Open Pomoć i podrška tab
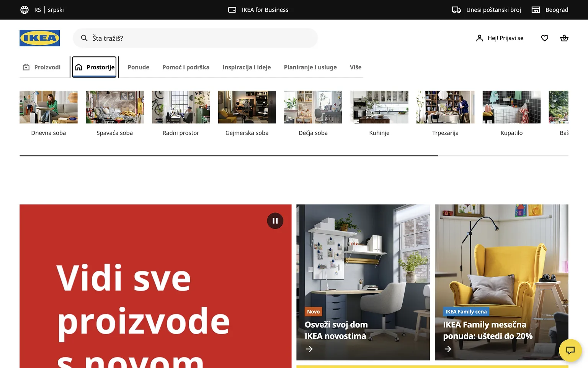The height and width of the screenshot is (368, 588). coord(186,67)
